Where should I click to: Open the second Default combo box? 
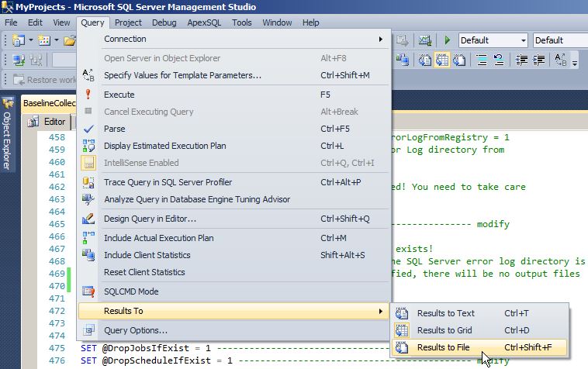pos(560,40)
